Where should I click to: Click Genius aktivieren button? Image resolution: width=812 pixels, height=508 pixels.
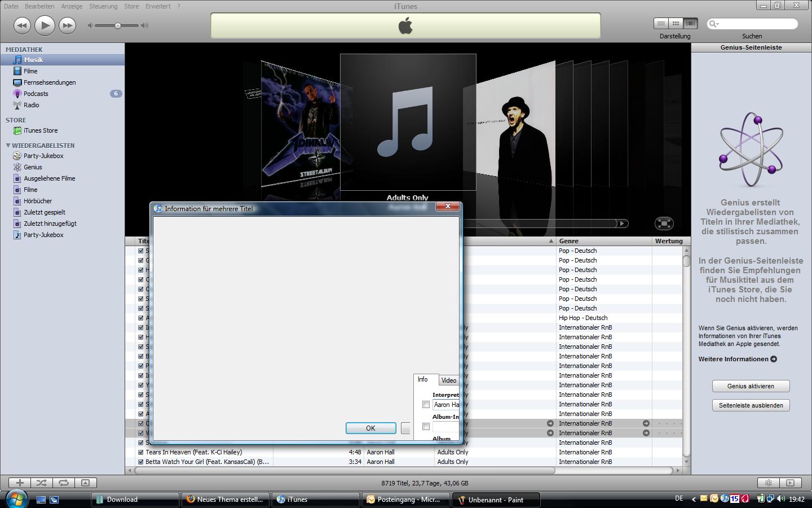[x=751, y=386]
